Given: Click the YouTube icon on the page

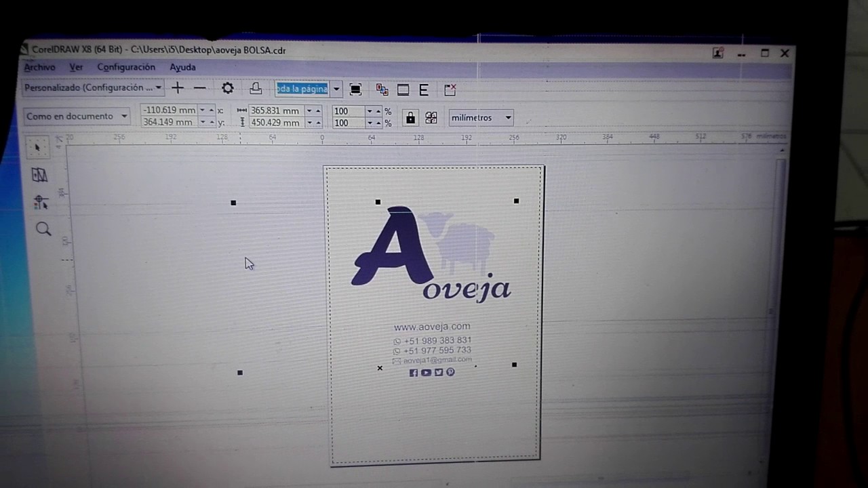Looking at the screenshot, I should pyautogui.click(x=426, y=372).
